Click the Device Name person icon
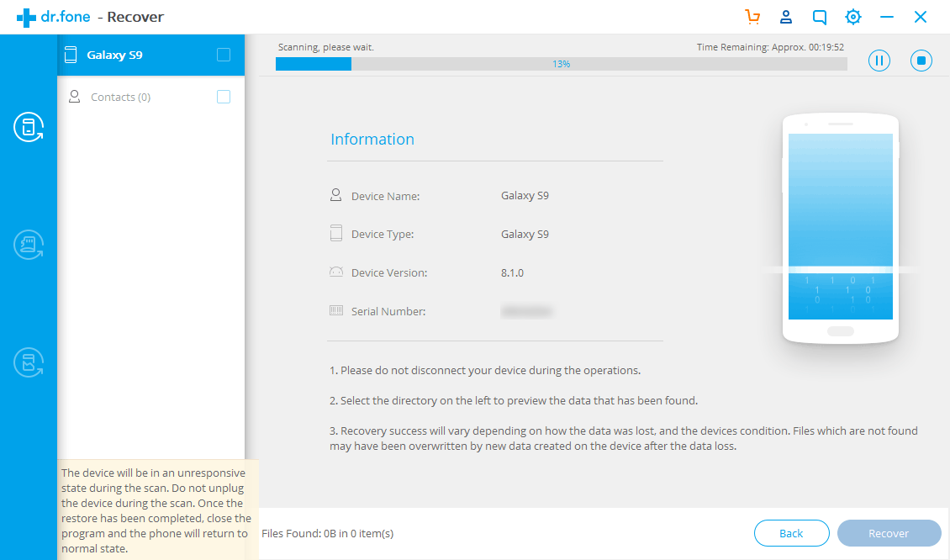This screenshot has height=560, width=950. click(335, 195)
